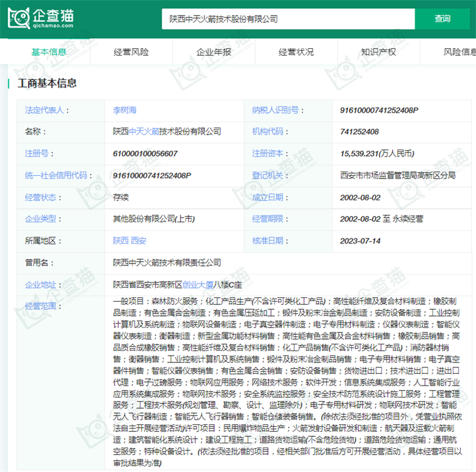Open the 经营风险 tab

131,52
